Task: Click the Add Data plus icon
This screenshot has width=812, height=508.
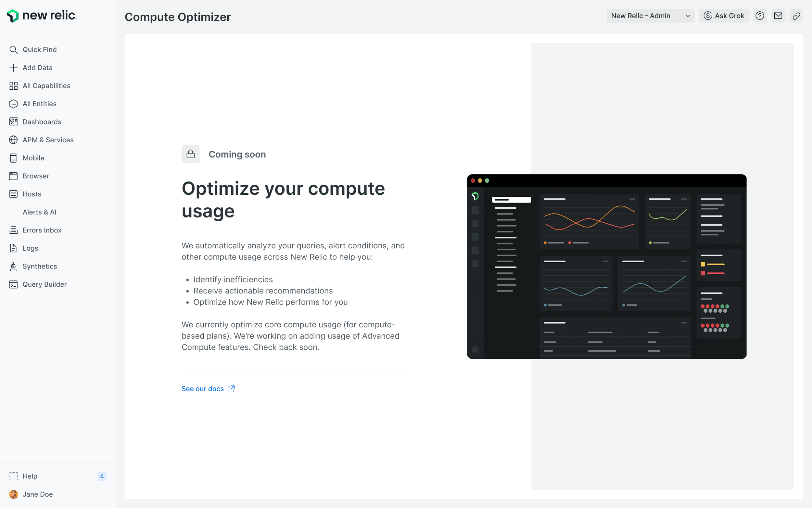Action: click(x=13, y=68)
